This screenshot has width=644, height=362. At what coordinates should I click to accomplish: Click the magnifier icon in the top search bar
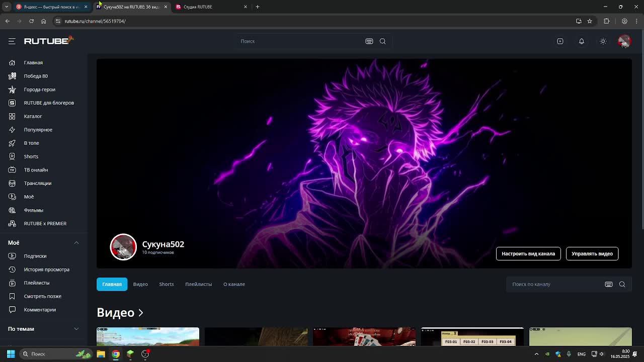383,41
